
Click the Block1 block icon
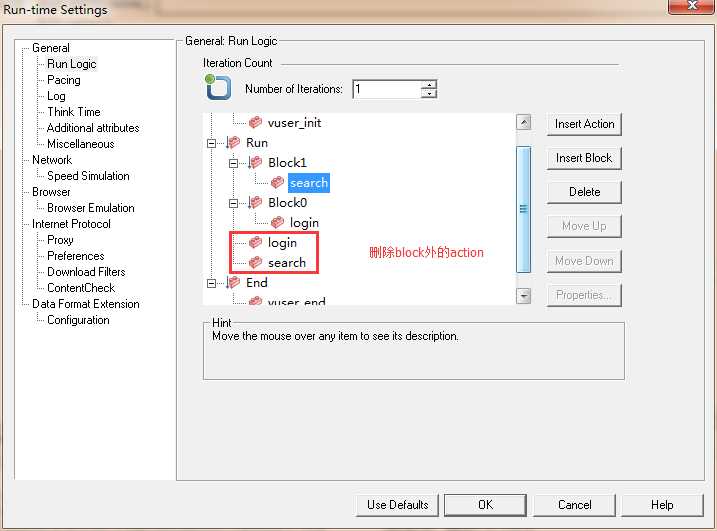click(255, 162)
